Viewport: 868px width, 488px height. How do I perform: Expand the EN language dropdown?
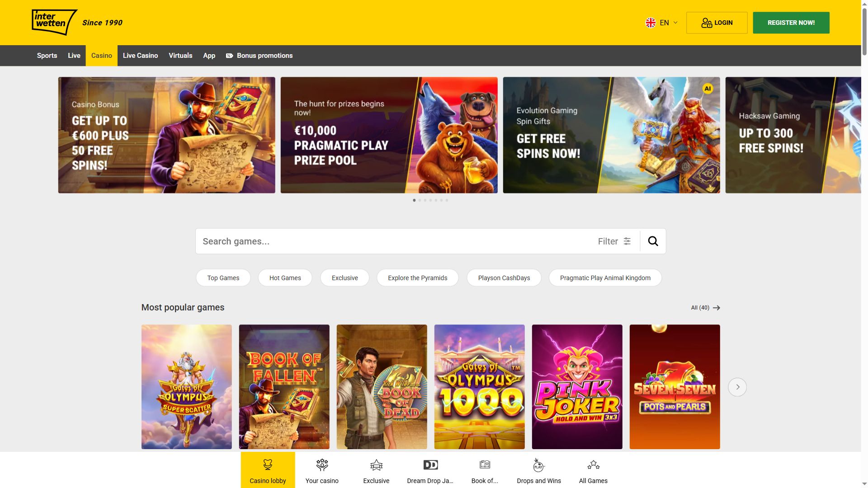[x=662, y=23]
